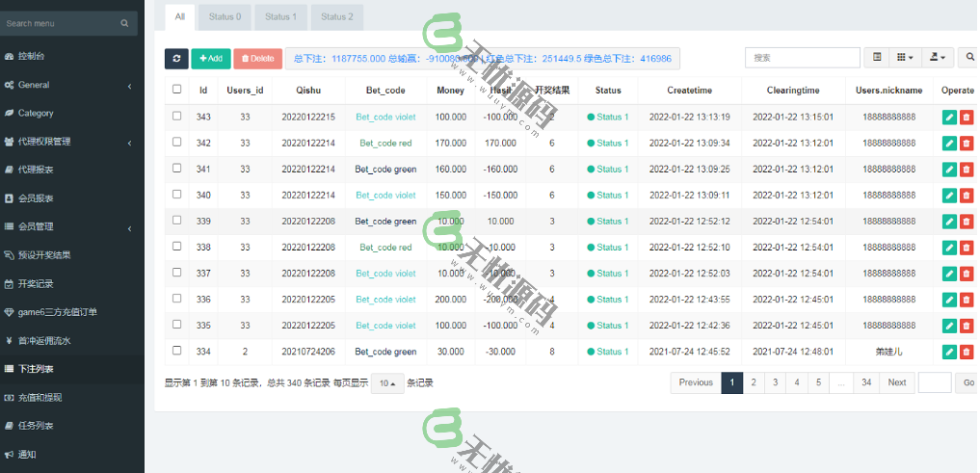This screenshot has width=980, height=473.
Task: Toggle the select-all checkbox in table header
Action: [176, 90]
